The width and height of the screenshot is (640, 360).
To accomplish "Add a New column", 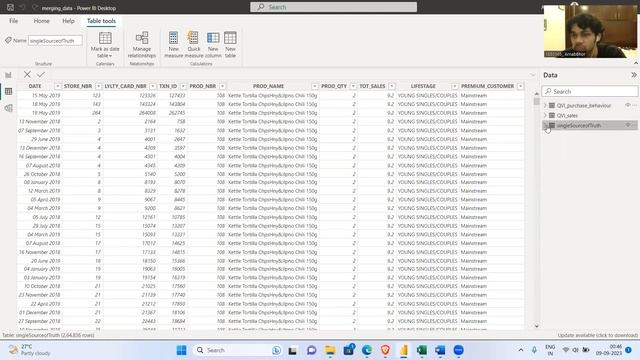I will pos(213,44).
